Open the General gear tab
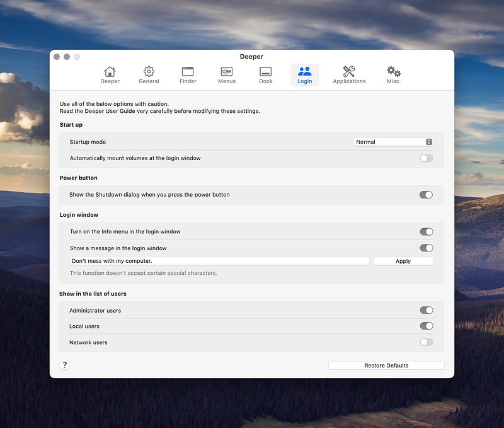 pyautogui.click(x=149, y=75)
